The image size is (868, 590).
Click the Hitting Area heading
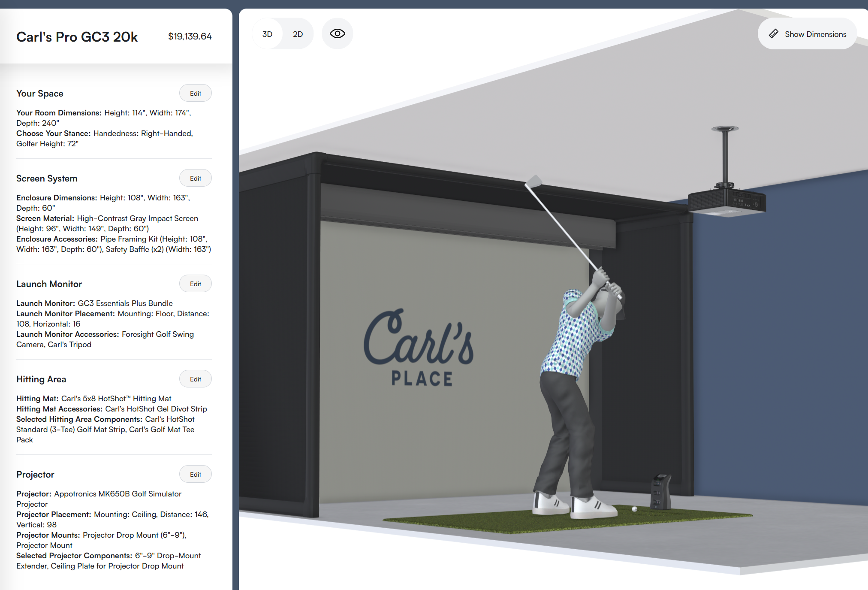pyautogui.click(x=41, y=379)
